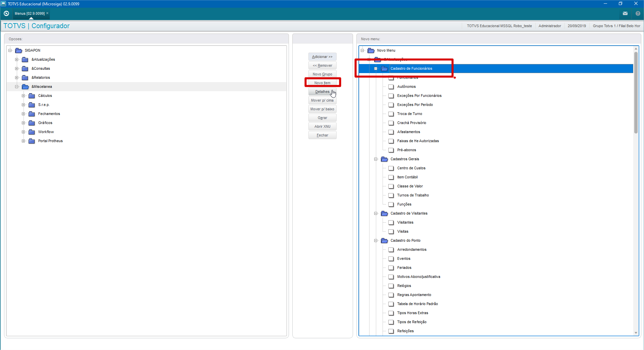Click the Administrador status label
This screenshot has width=644, height=350.
point(550,26)
